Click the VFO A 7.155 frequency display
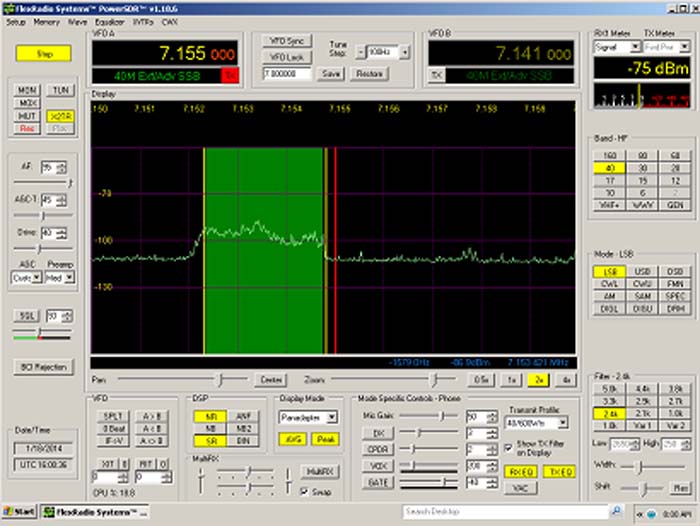The image size is (700, 526). [x=165, y=54]
